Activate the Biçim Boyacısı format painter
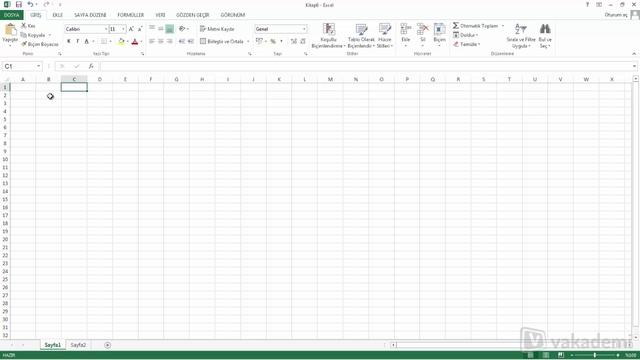The height and width of the screenshot is (360, 640). coord(40,44)
